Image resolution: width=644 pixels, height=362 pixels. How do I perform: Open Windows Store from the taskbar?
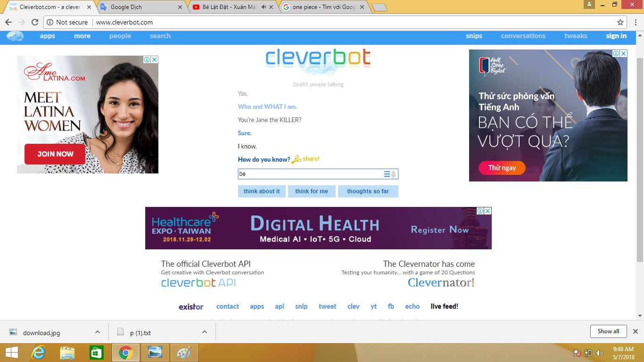point(96,353)
